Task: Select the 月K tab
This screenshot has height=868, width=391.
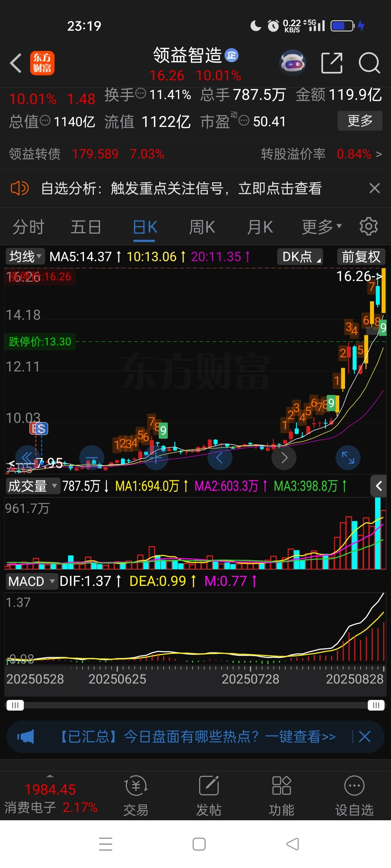Action: coord(260,227)
